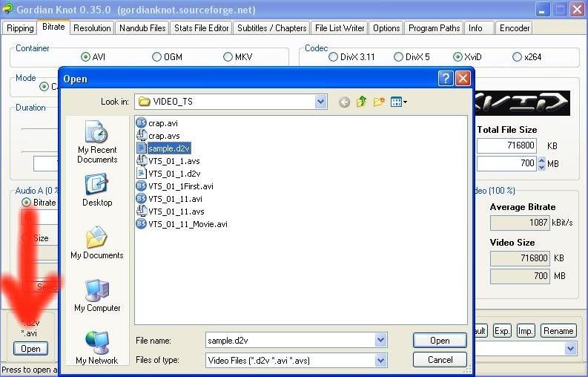Click VTS_01_11.avs file icon
The height and width of the screenshot is (377, 588).
coord(141,212)
